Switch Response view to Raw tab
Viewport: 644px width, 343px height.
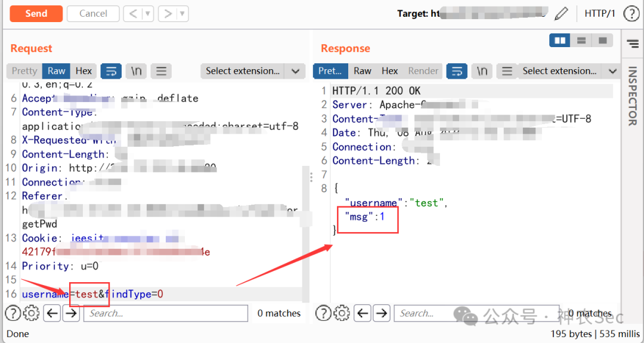pyautogui.click(x=363, y=70)
